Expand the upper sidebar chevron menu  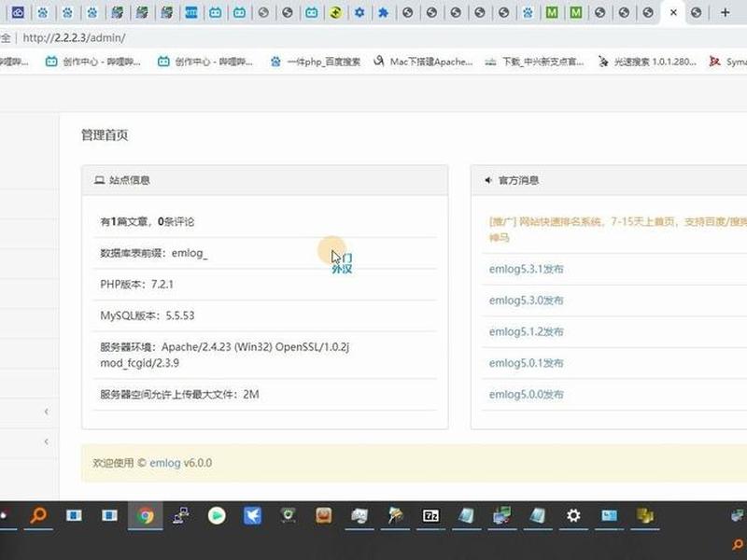[x=46, y=412]
